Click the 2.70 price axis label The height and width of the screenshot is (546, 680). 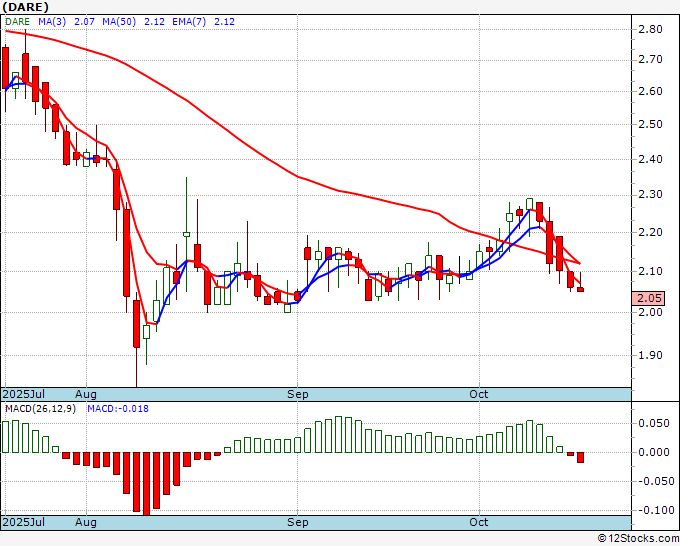(x=650, y=59)
